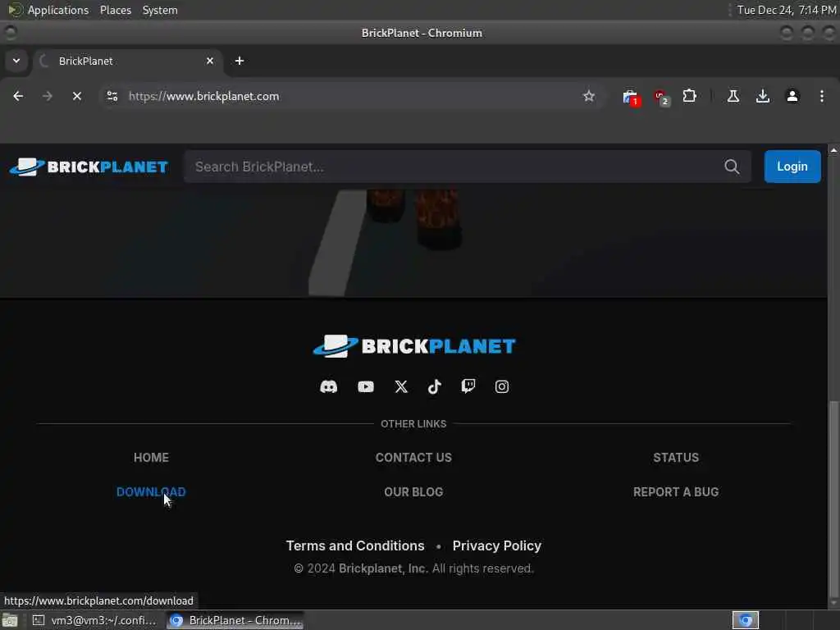Open the Downloads icon in toolbar

tap(763, 96)
